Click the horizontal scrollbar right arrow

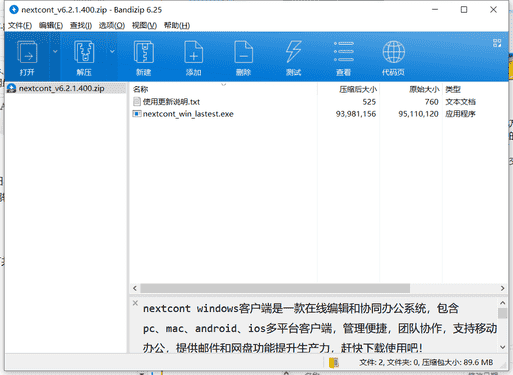(502, 288)
